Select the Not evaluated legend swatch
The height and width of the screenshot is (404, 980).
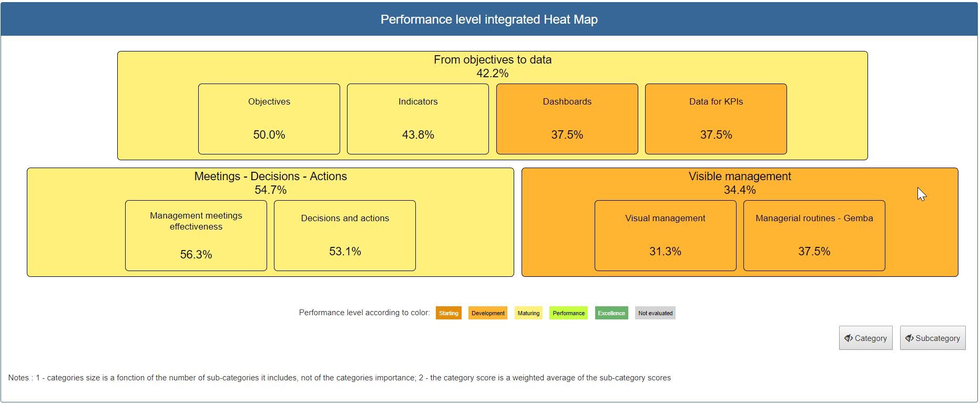655,313
